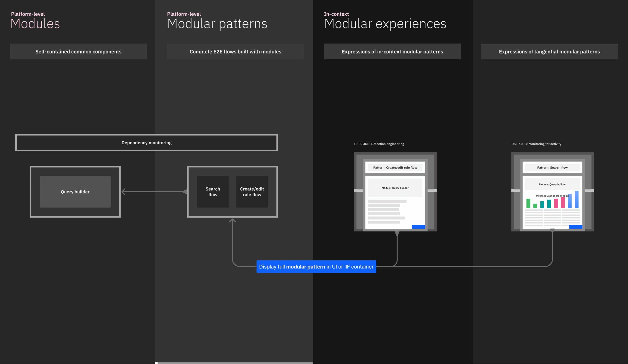This screenshot has width=628, height=364.
Task: Click Module: Query builder in Monitoring mockup
Action: coord(552,184)
